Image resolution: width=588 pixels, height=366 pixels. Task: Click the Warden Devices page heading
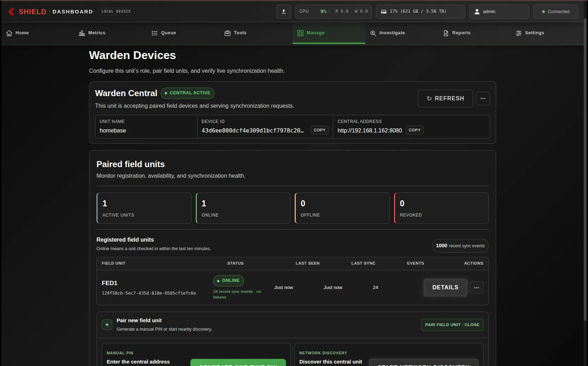pyautogui.click(x=133, y=55)
